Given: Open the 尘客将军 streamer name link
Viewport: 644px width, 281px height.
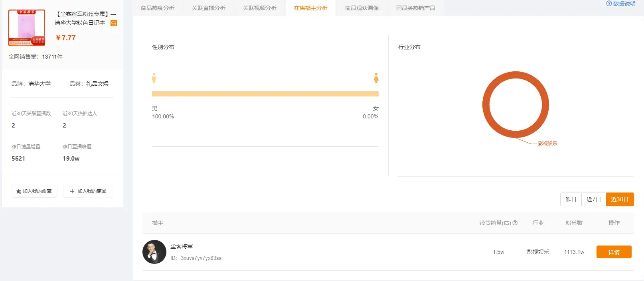Looking at the screenshot, I should pos(182,246).
